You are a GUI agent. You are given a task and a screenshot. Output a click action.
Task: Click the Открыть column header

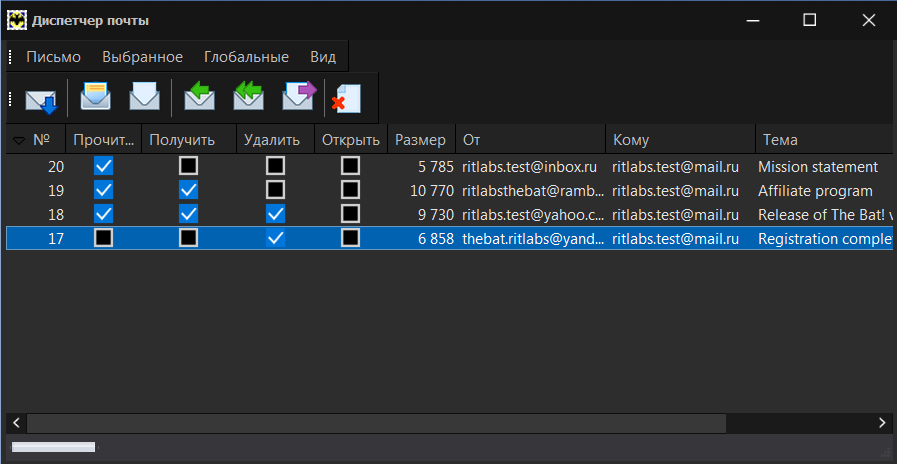point(351,140)
